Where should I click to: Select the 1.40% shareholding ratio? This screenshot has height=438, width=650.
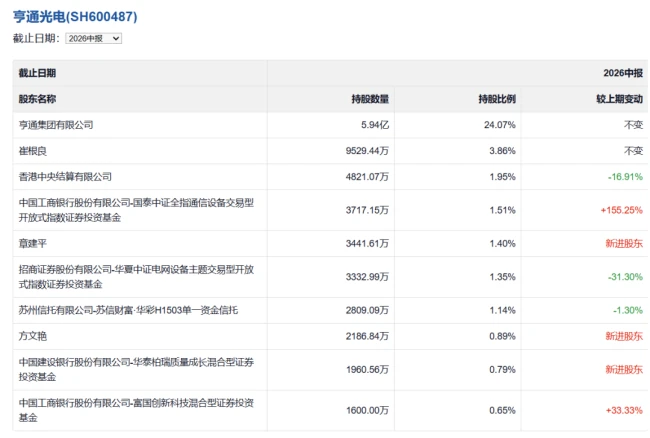(502, 243)
